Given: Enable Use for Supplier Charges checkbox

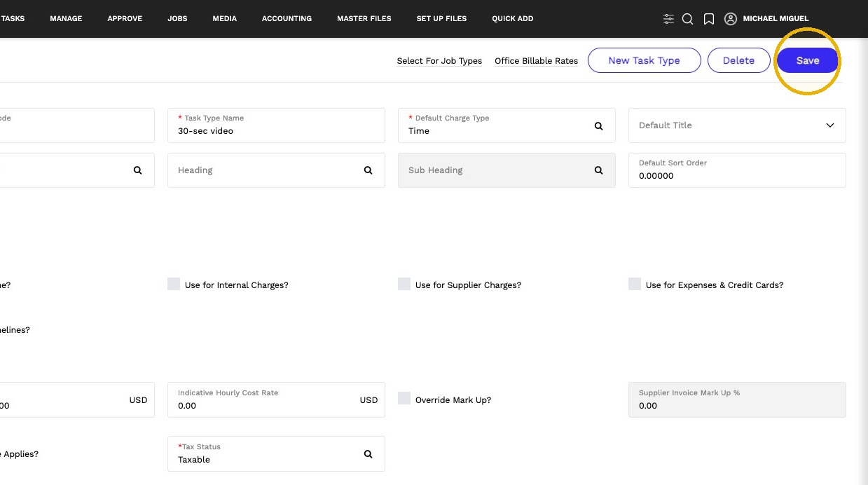Looking at the screenshot, I should pyautogui.click(x=404, y=284).
